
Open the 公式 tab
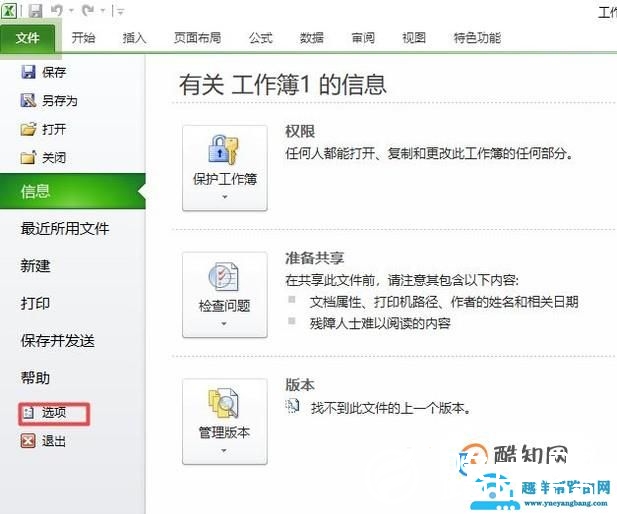(260, 38)
